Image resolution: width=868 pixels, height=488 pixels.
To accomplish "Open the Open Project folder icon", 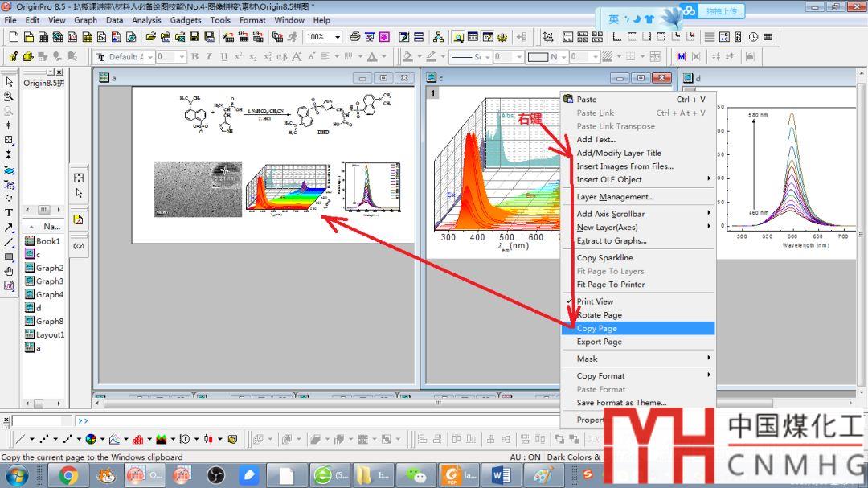I will [x=150, y=37].
